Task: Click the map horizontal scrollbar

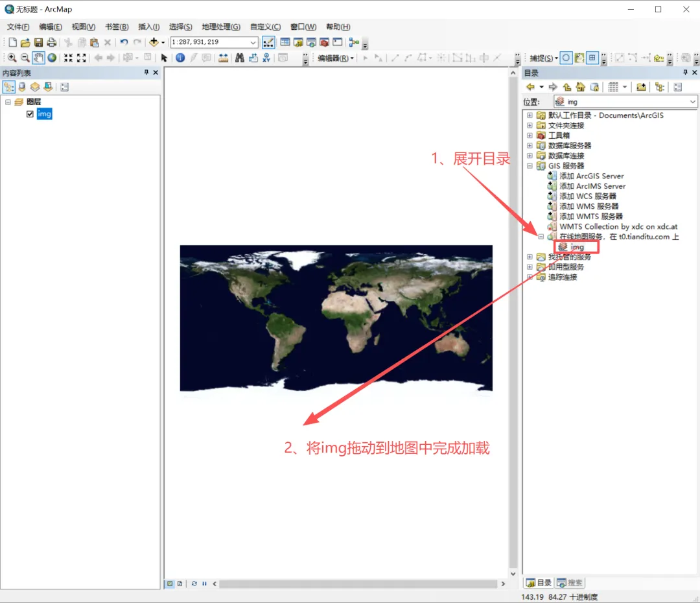Action: tap(358, 584)
